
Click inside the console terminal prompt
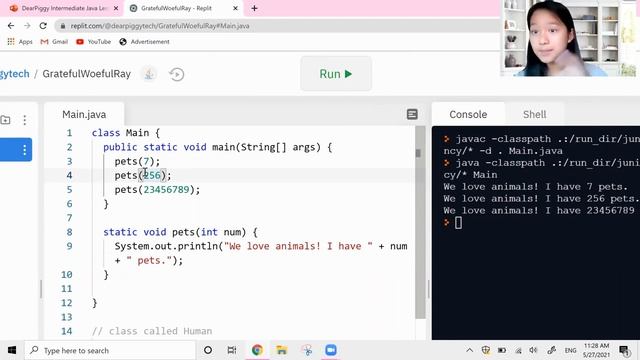click(458, 223)
